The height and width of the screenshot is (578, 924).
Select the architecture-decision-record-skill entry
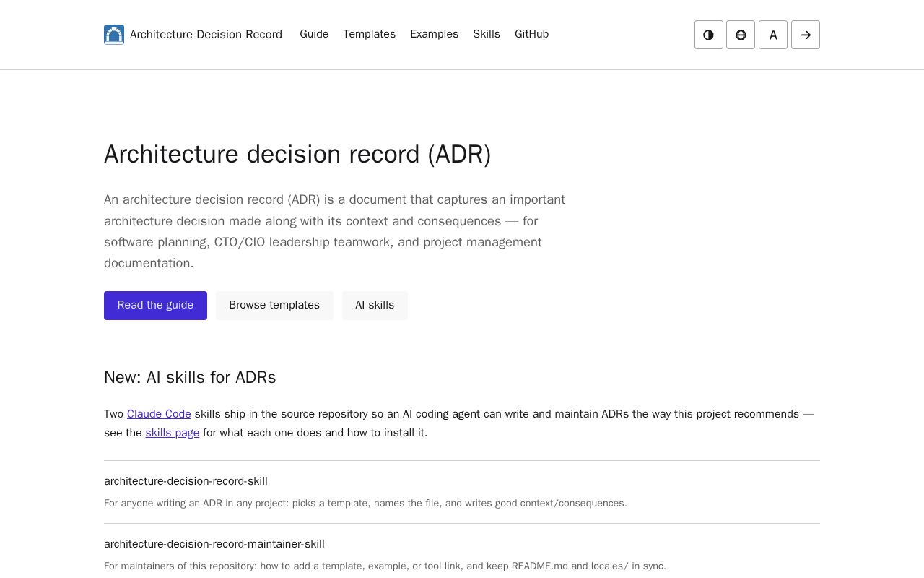(x=186, y=481)
